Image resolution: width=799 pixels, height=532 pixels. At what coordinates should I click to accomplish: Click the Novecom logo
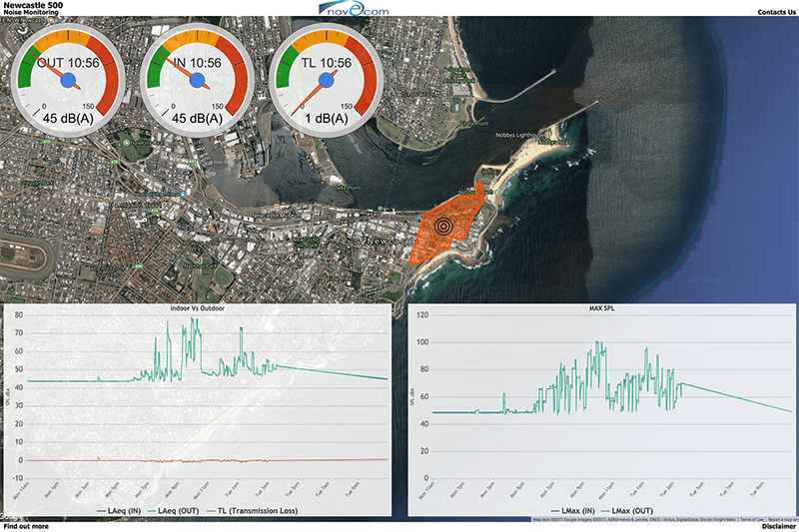354,9
